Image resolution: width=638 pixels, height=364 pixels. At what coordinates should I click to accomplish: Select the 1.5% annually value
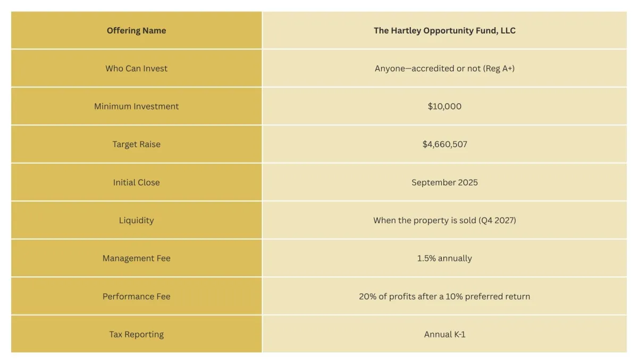pos(444,258)
